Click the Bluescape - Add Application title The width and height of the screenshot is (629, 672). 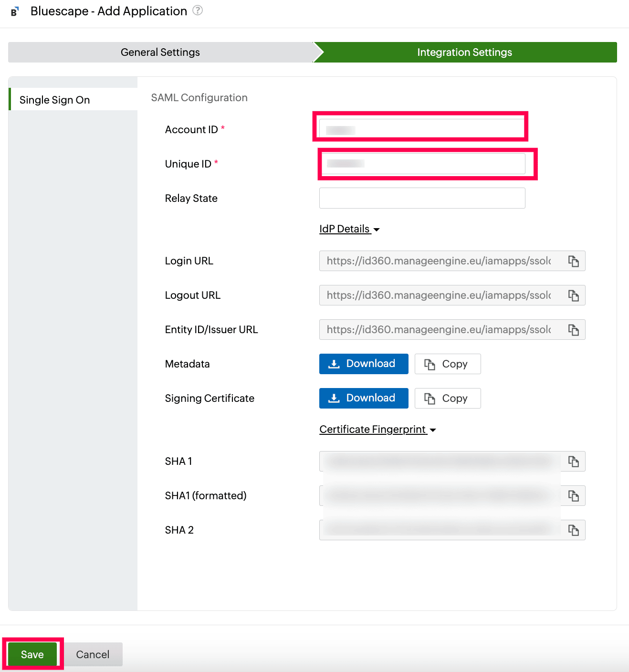pos(109,11)
